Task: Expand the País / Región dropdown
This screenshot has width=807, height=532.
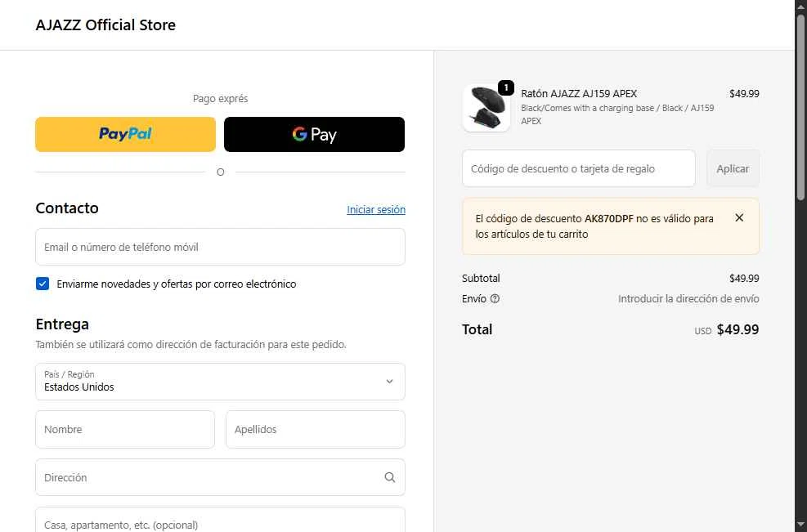Action: [220, 382]
